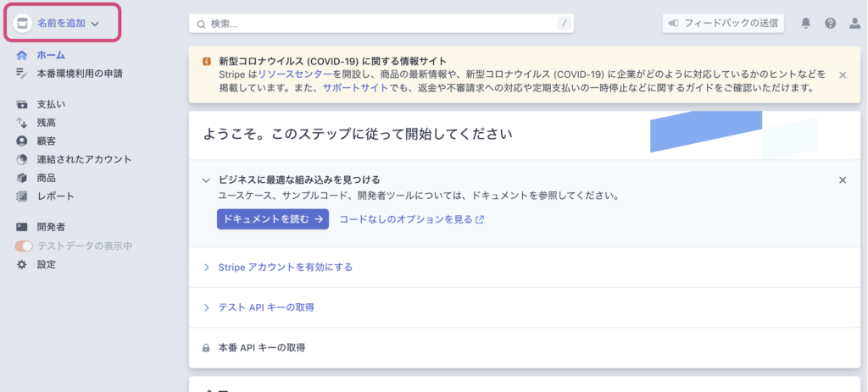This screenshot has height=392, width=868.
Task: Click the search magnifier icon
Action: 201,24
